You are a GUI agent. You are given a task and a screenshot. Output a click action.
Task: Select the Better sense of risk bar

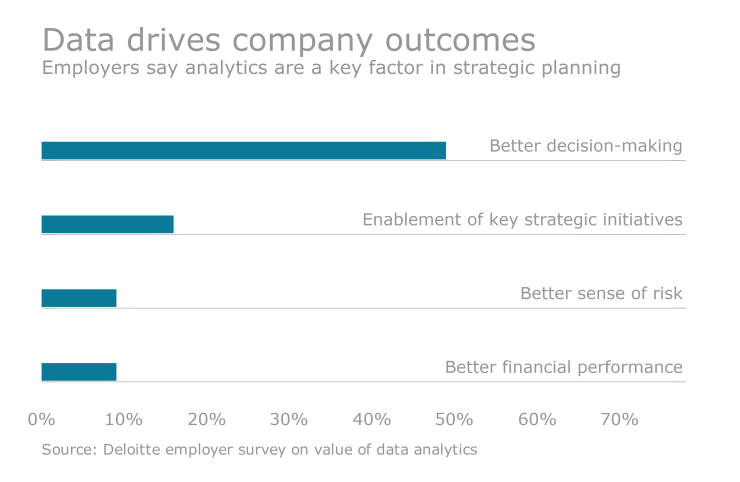[79, 298]
